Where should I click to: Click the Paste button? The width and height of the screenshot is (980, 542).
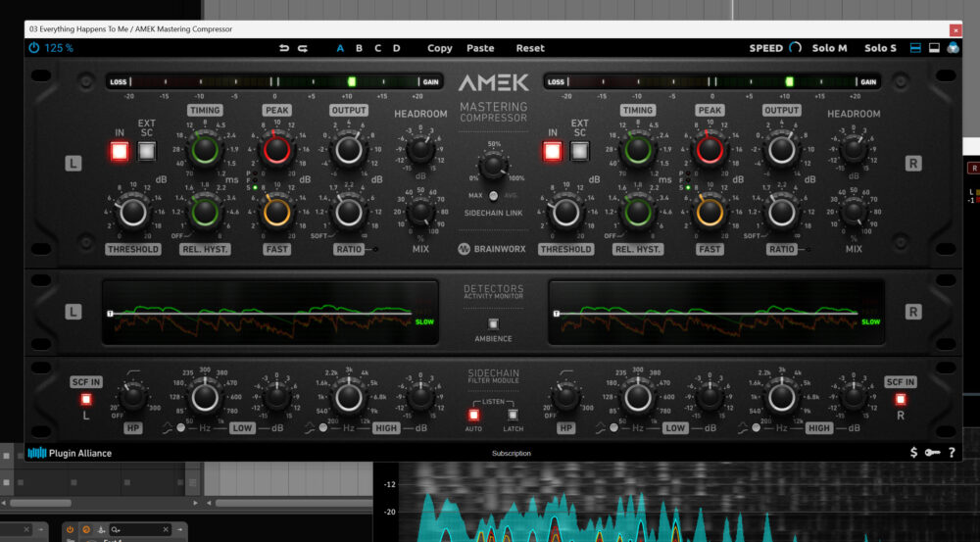480,48
